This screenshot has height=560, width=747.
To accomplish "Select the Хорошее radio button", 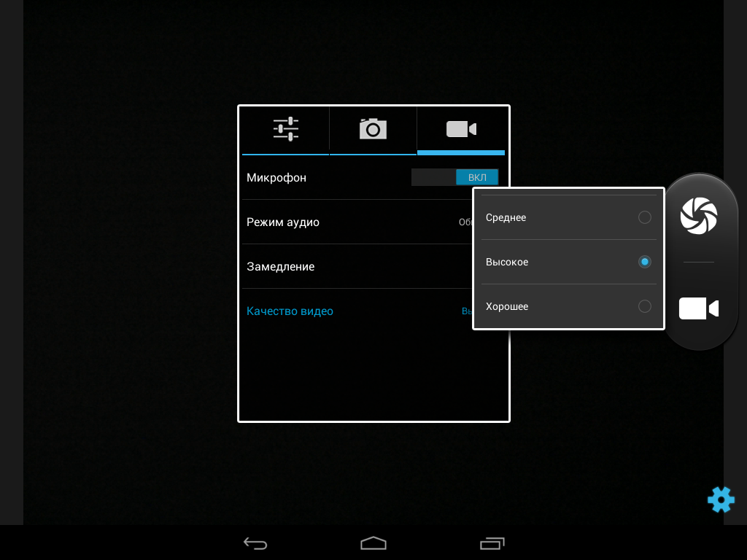I will [x=644, y=306].
